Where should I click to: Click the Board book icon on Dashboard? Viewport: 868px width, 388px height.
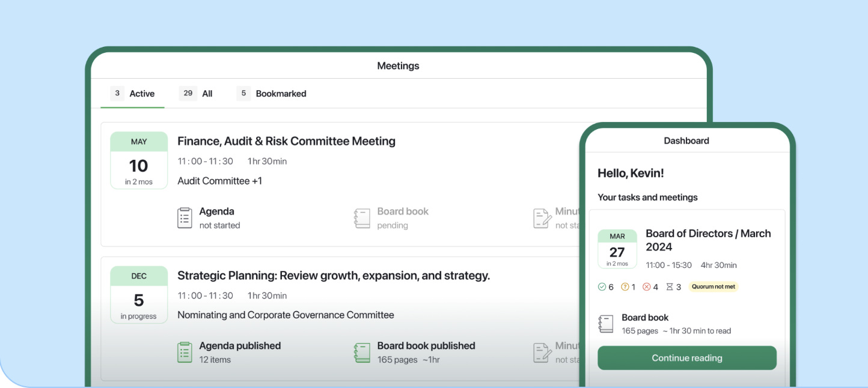point(606,324)
